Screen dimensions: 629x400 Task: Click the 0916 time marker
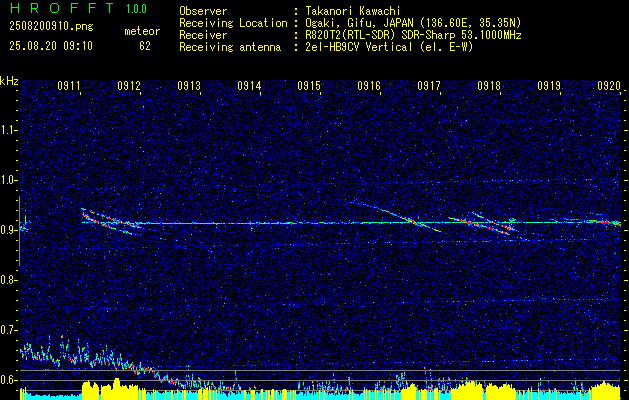(x=369, y=85)
